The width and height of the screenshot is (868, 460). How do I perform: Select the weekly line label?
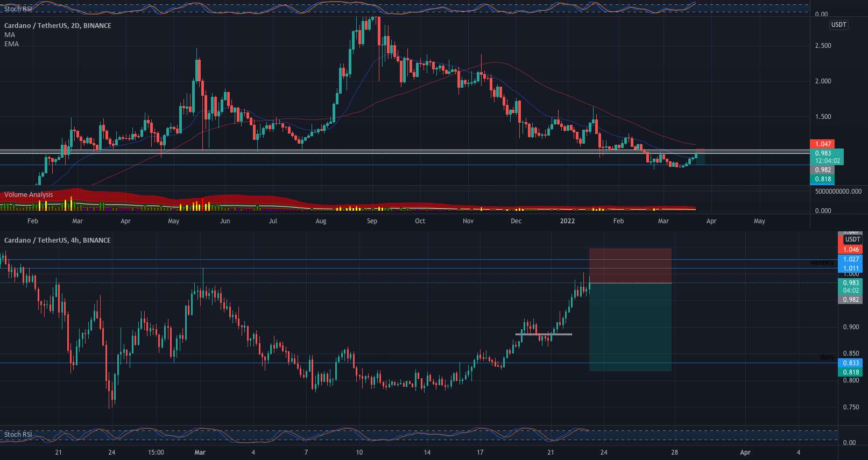pos(822,263)
